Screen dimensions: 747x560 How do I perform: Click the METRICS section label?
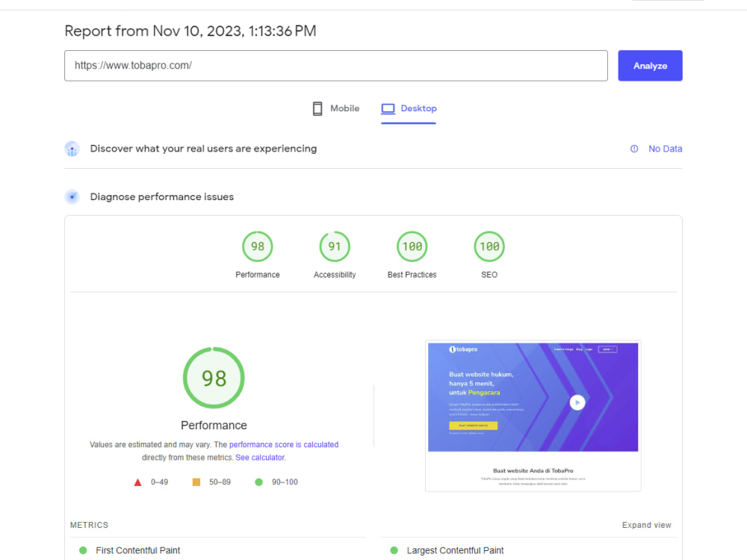coord(89,525)
